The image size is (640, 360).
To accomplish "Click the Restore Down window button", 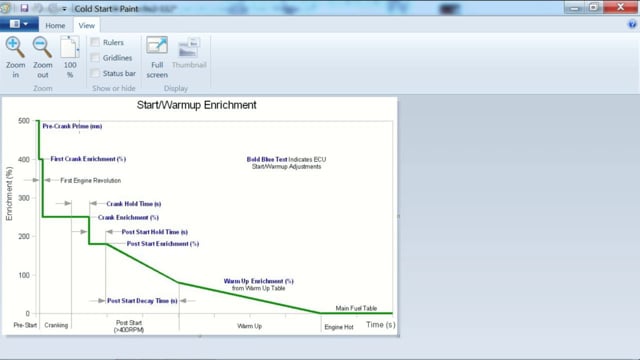I will tap(594, 7).
